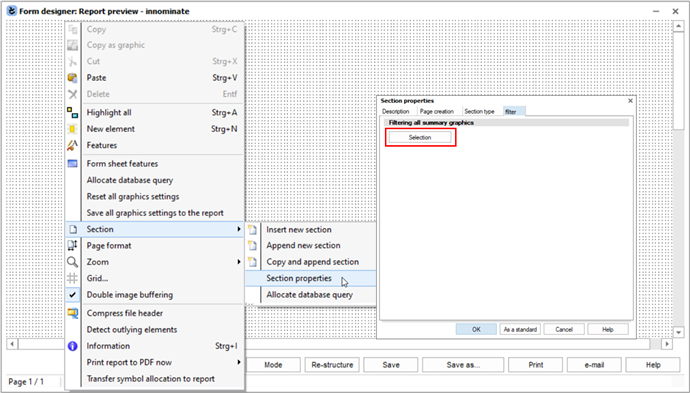Click the Copy icon in context menu
The image size is (690, 393).
coord(73,29)
